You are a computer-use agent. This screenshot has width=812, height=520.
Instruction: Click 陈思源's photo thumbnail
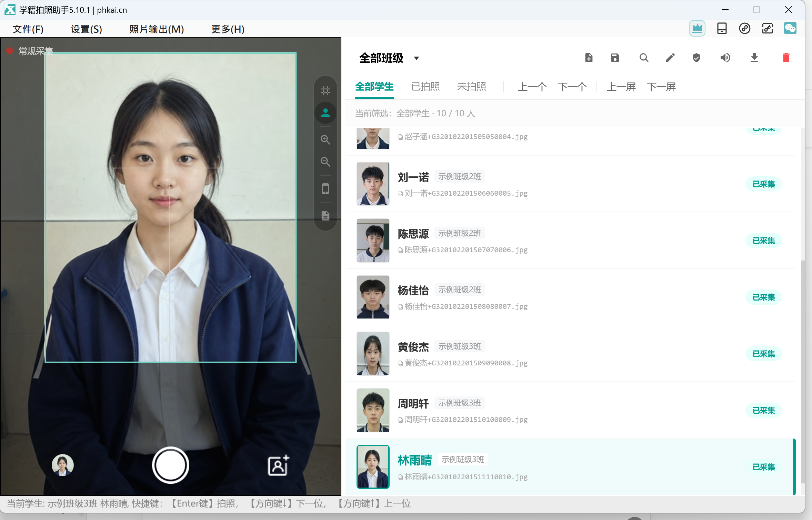pos(373,241)
